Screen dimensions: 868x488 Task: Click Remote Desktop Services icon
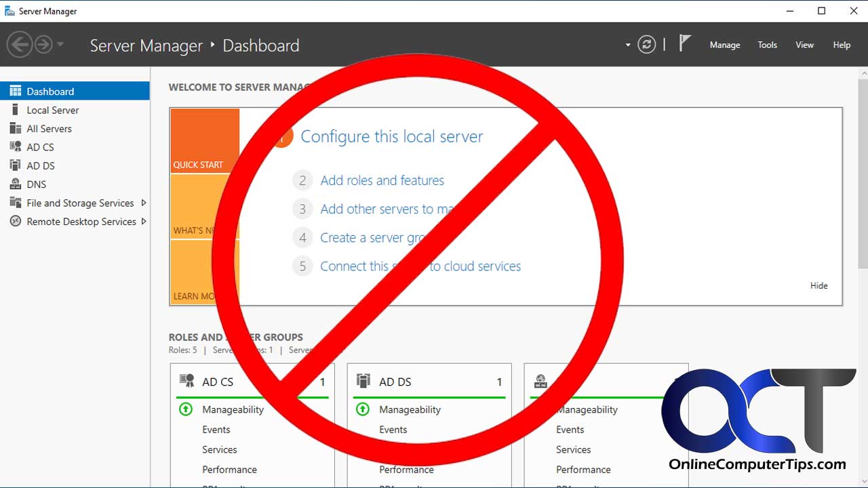15,221
